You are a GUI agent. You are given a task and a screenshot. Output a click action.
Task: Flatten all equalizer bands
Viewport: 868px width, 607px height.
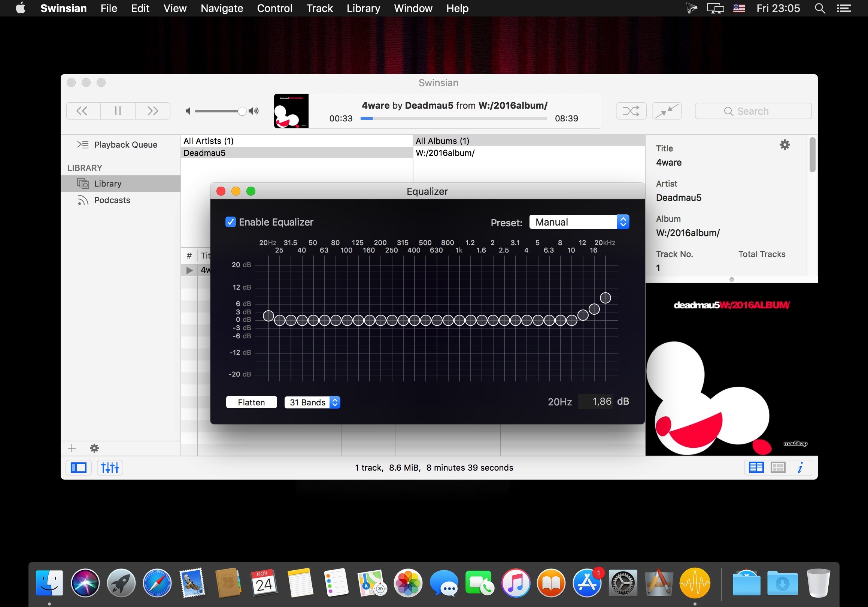point(251,402)
